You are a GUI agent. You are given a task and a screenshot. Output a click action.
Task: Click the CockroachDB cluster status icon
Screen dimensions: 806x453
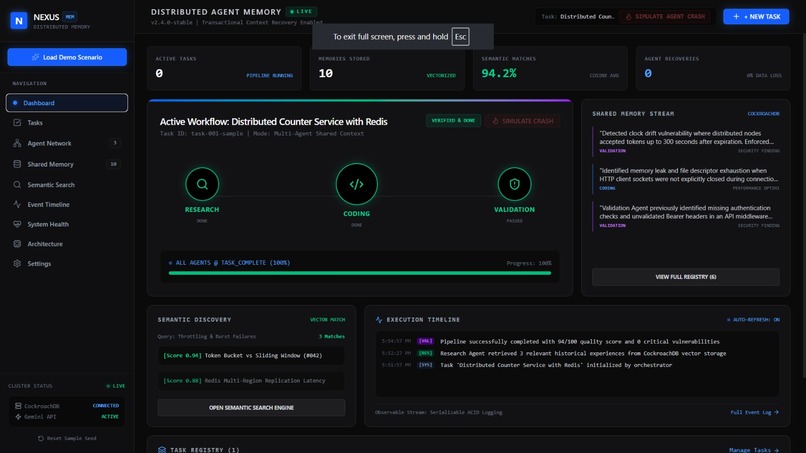(x=18, y=406)
